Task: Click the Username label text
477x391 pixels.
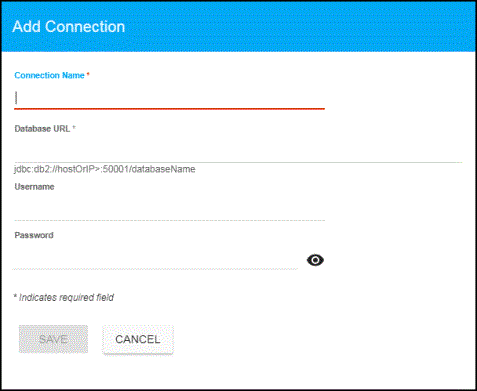Action: click(34, 187)
